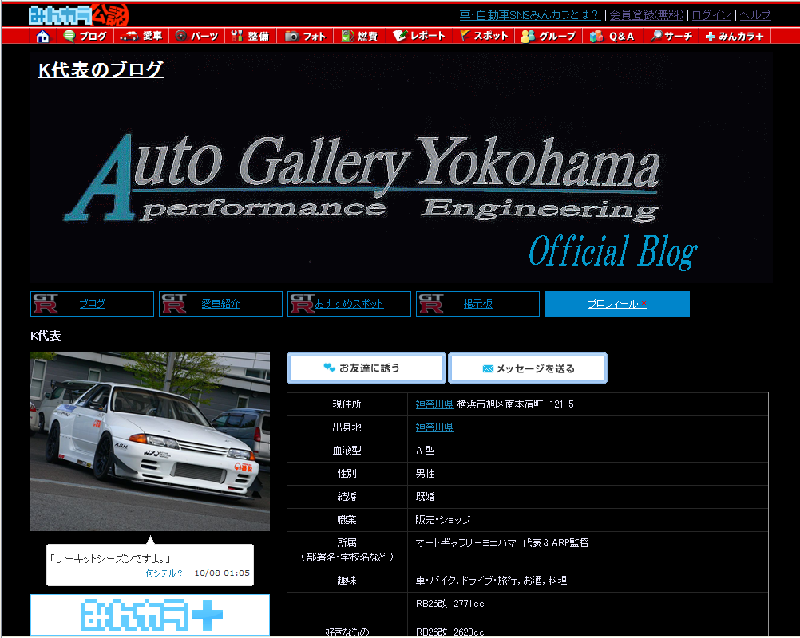Open the 何シテル? link in the status bubble

tap(164, 573)
